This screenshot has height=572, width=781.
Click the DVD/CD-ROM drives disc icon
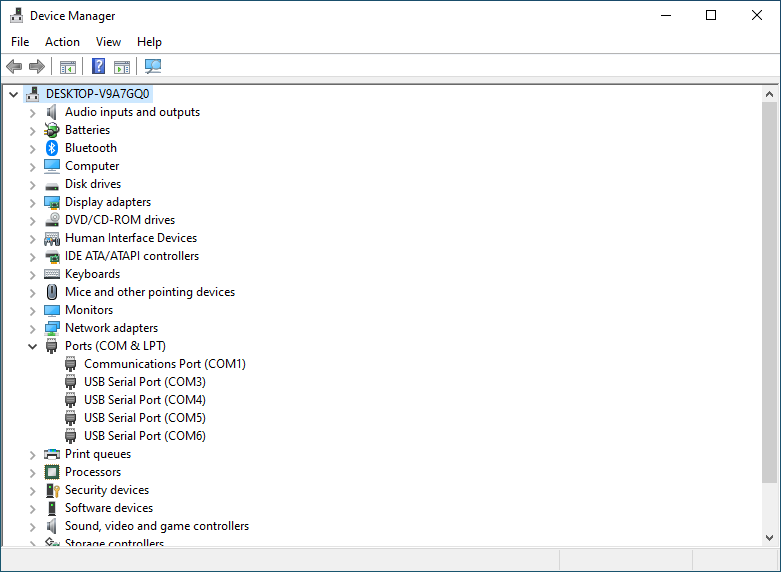click(52, 220)
